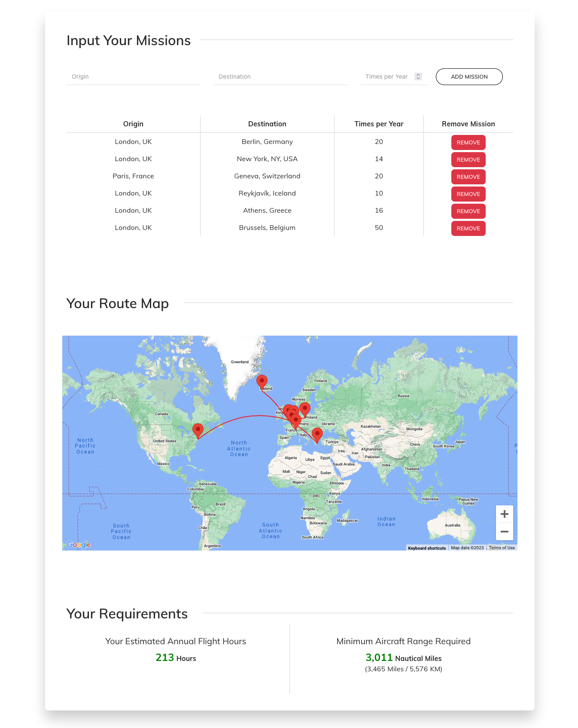Image resolution: width=578 pixels, height=728 pixels.
Task: Remove the Paris to Geneva mission
Action: 468,177
